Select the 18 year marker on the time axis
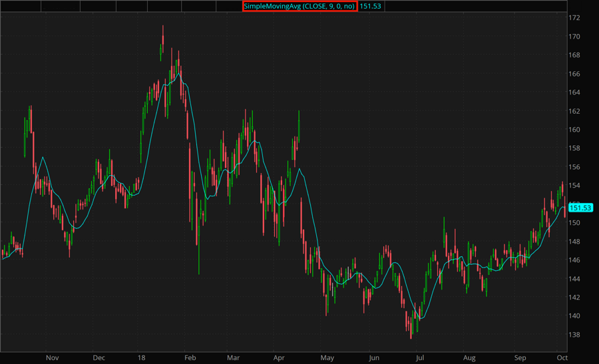The width and height of the screenshot is (599, 364). click(x=141, y=357)
